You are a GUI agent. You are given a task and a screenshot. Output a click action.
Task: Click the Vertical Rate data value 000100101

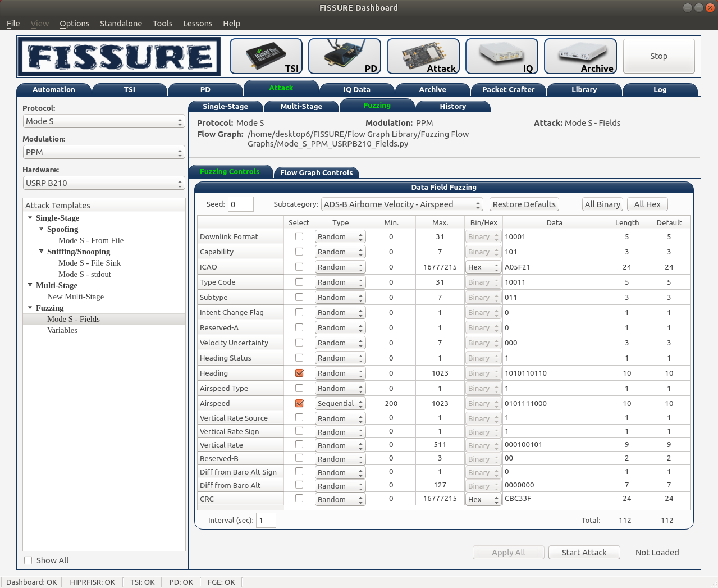click(554, 444)
